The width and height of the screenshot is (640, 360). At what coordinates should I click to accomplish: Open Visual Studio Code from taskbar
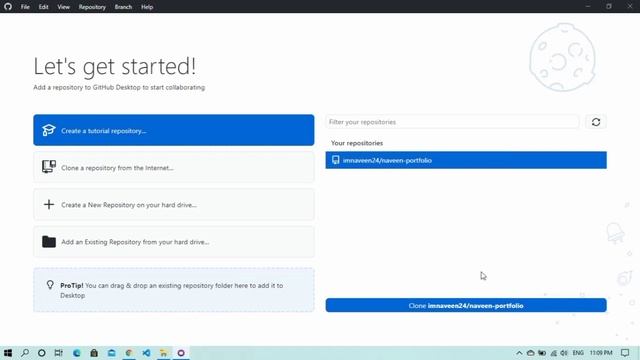coord(147,353)
